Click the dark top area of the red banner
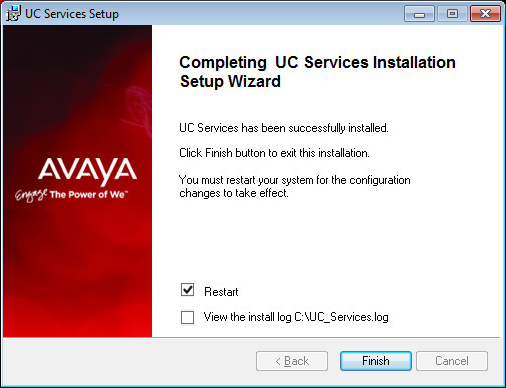 (77, 50)
